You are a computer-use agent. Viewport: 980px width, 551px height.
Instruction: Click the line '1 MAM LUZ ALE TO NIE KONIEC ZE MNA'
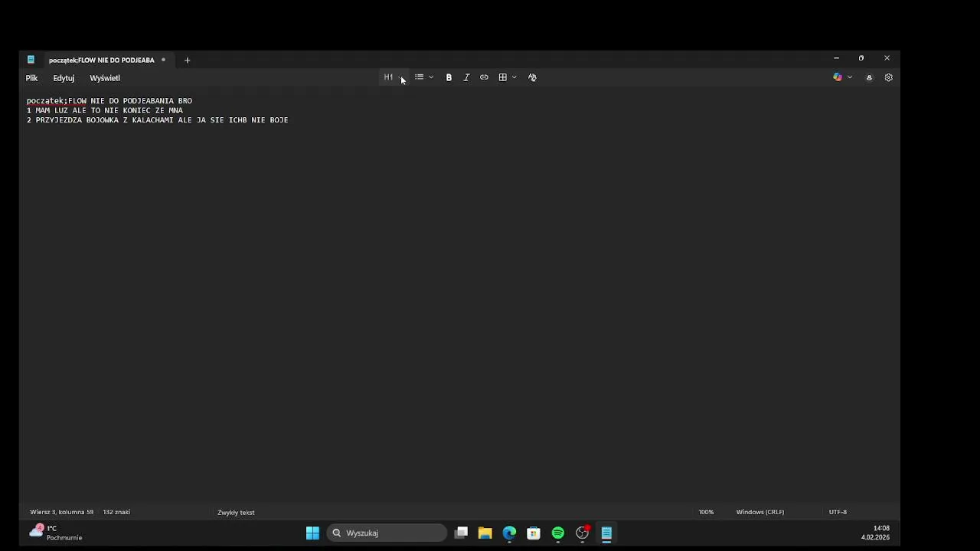click(105, 110)
